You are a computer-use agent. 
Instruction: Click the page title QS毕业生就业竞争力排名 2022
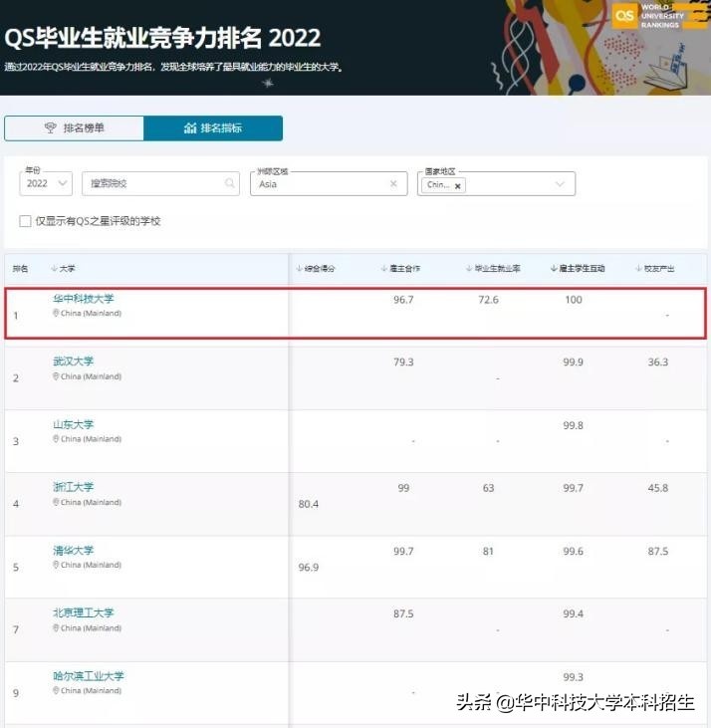(162, 38)
